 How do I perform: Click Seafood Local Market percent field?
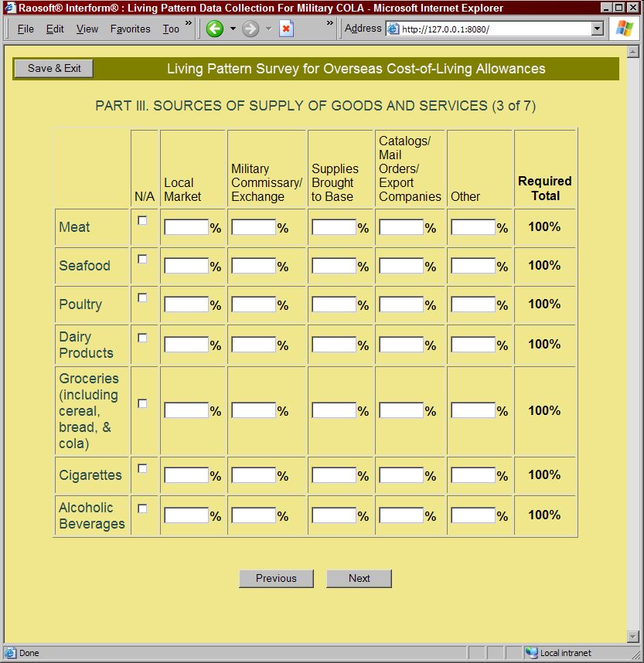(x=186, y=266)
